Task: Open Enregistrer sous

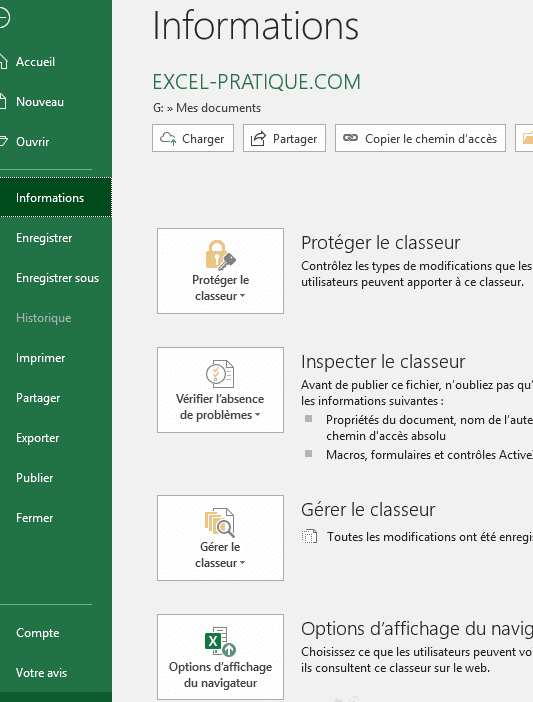Action: coord(57,278)
